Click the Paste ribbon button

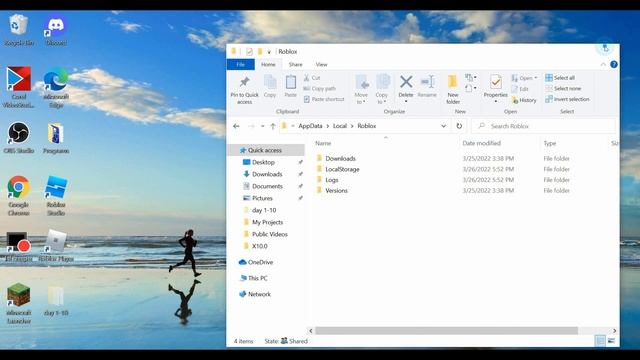tap(291, 87)
